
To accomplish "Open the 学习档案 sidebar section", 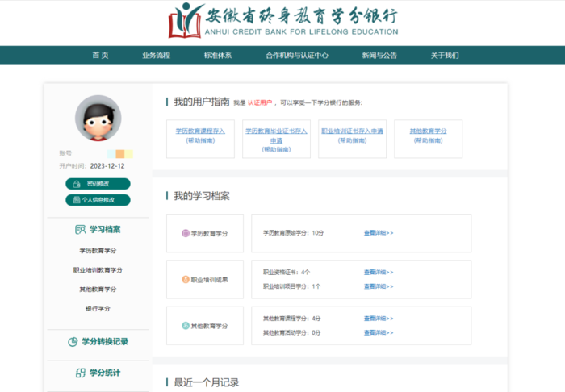I will (98, 229).
